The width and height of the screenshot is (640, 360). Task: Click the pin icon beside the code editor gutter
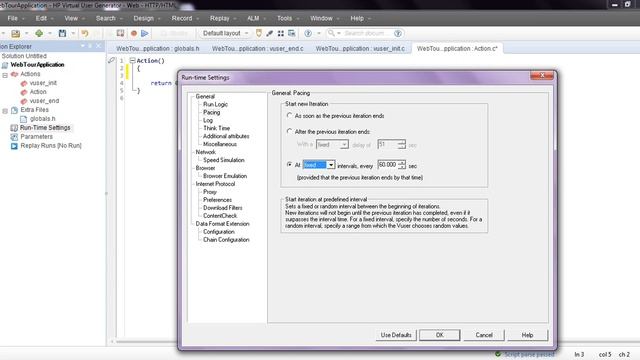pyautogui.click(x=111, y=60)
